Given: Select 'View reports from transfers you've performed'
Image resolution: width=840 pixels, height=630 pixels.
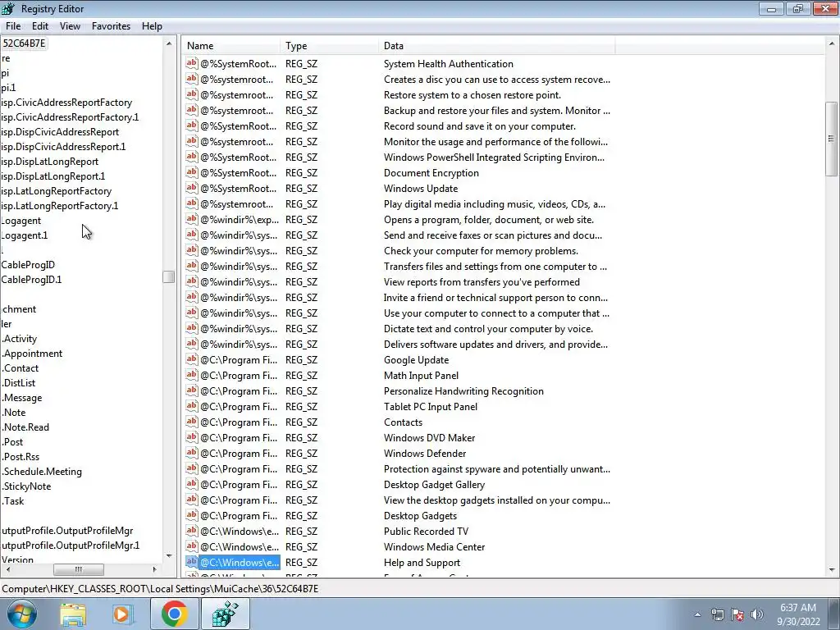Looking at the screenshot, I should click(x=482, y=282).
